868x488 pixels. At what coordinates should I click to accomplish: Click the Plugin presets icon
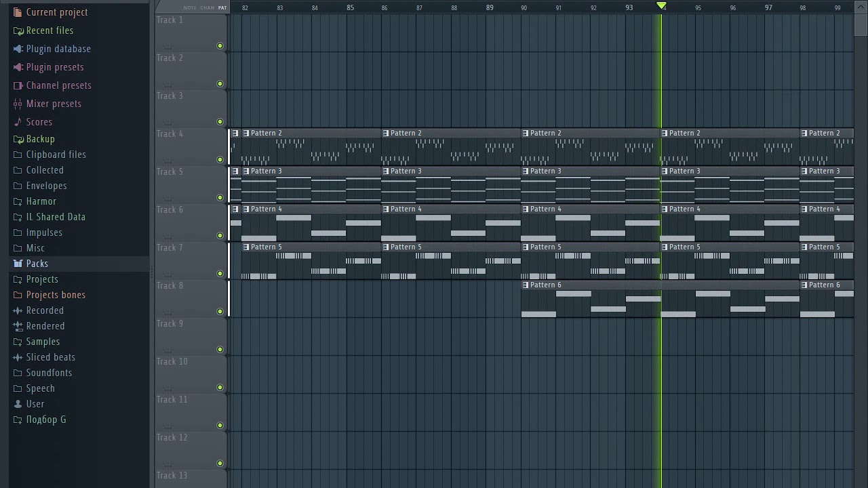(x=18, y=67)
